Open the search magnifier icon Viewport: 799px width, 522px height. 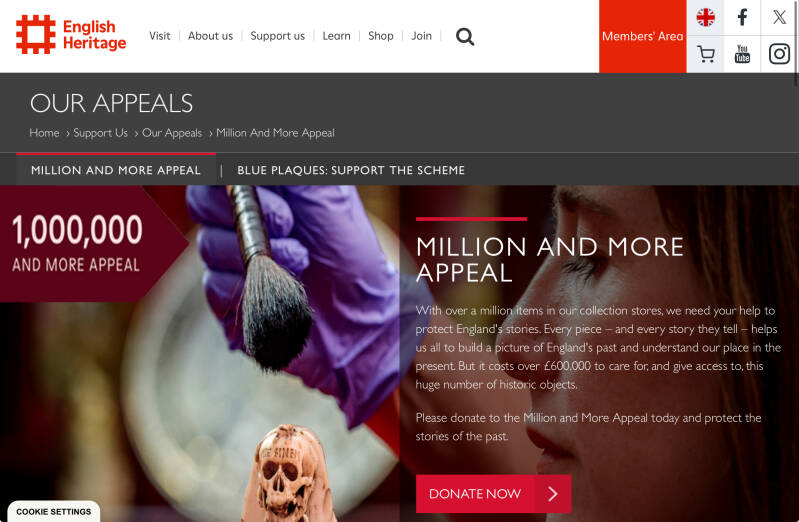click(465, 36)
